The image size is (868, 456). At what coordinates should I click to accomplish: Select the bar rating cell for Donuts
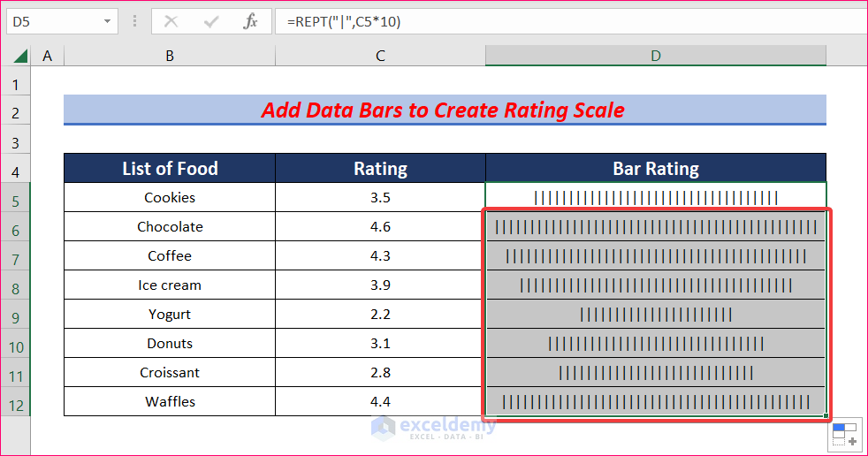(x=656, y=343)
